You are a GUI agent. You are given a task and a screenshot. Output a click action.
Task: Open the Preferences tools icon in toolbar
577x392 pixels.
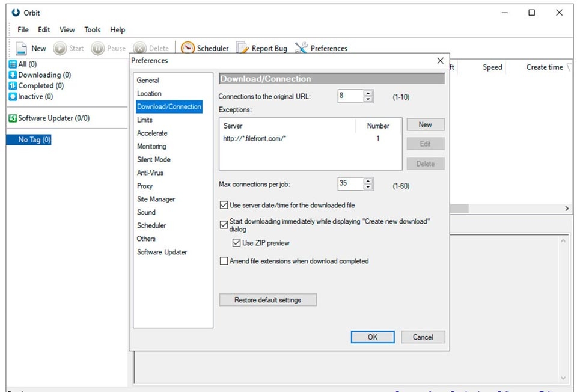tap(301, 48)
